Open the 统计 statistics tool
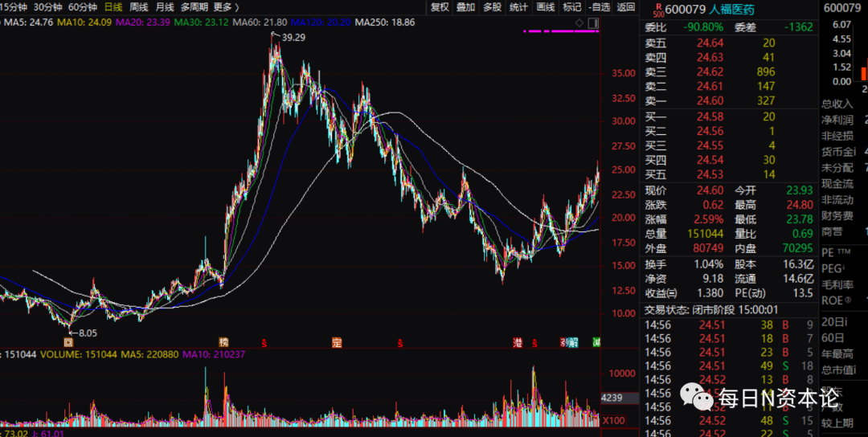868x437 pixels. [x=518, y=7]
